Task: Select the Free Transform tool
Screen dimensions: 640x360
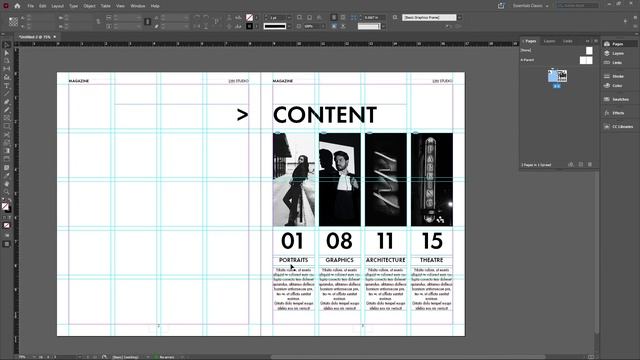Action: (x=7, y=143)
